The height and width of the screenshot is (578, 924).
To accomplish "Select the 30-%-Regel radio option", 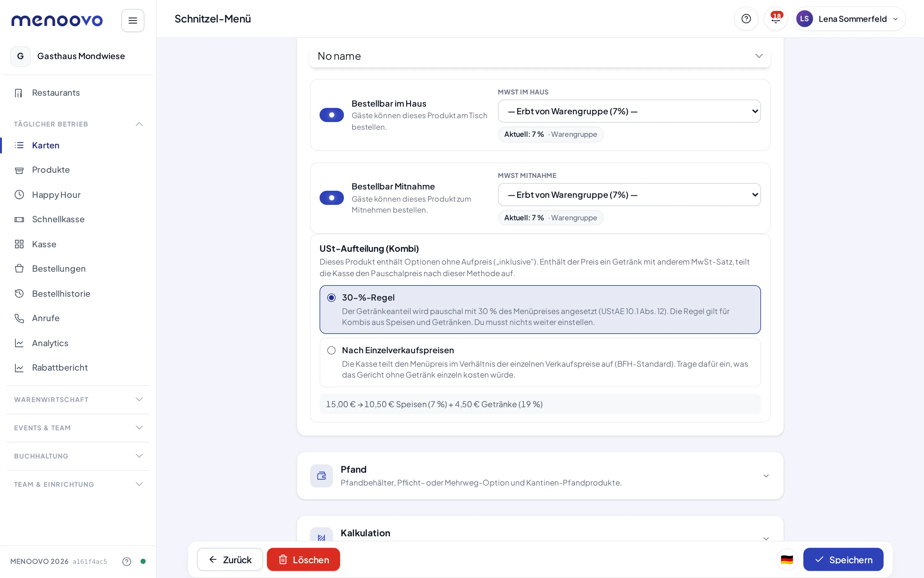I will (x=331, y=298).
